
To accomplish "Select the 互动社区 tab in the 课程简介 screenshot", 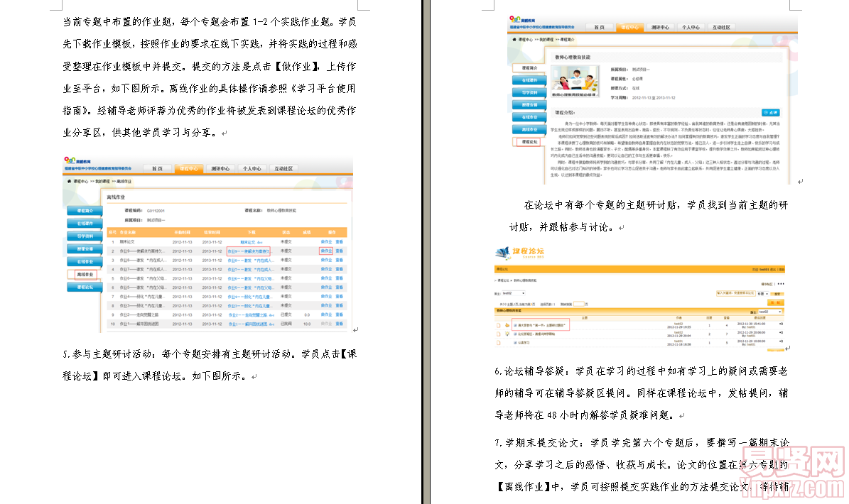I will (721, 27).
